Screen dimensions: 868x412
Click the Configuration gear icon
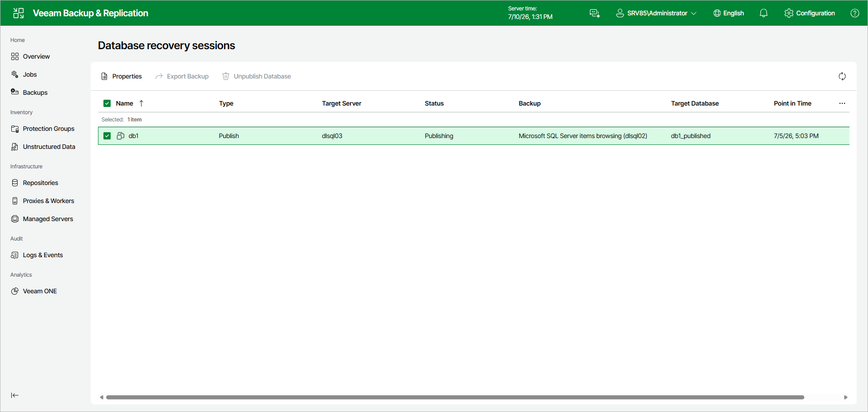pos(789,13)
